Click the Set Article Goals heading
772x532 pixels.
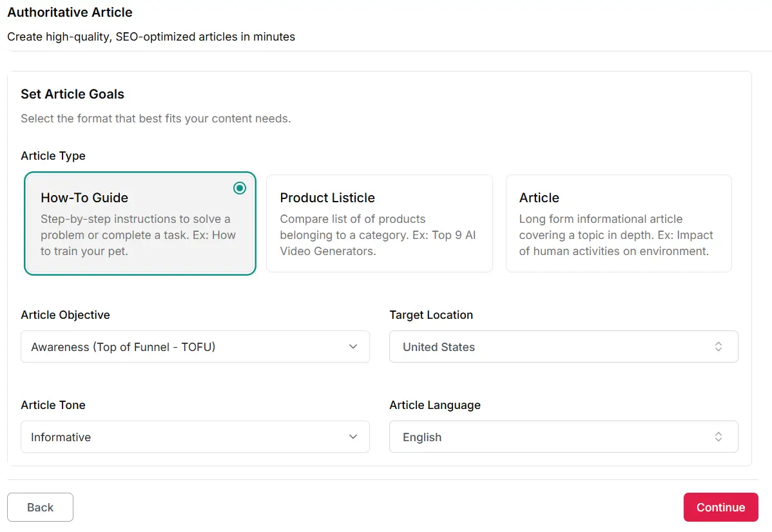point(72,94)
